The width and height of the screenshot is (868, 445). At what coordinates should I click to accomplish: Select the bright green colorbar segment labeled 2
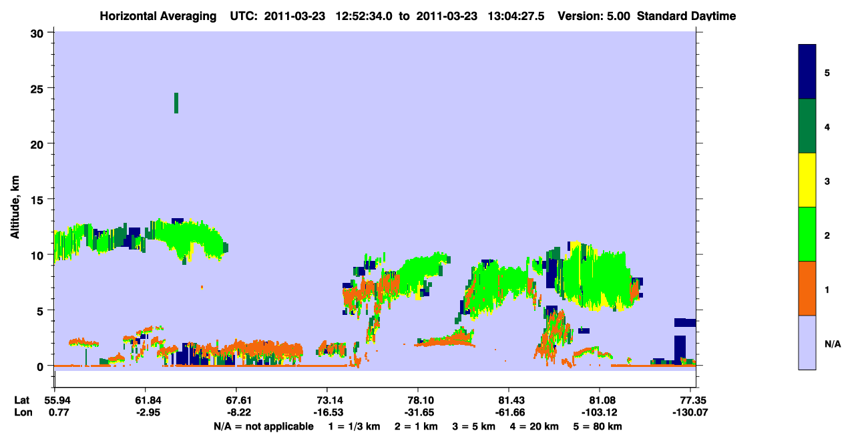[807, 234]
